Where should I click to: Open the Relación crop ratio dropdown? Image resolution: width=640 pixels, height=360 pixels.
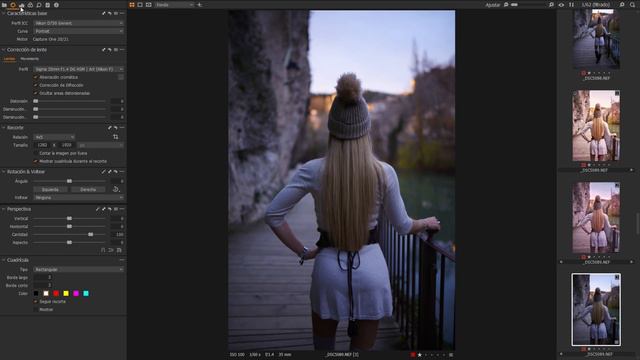54,137
